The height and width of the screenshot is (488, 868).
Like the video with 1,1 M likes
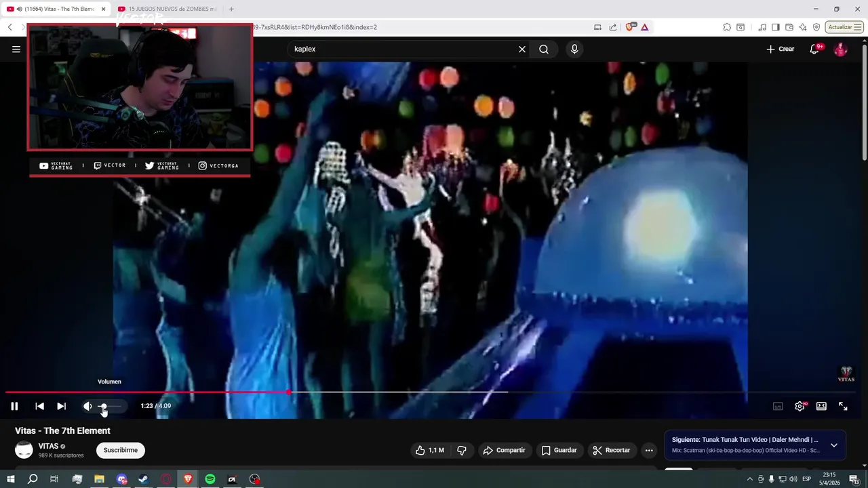(x=430, y=450)
